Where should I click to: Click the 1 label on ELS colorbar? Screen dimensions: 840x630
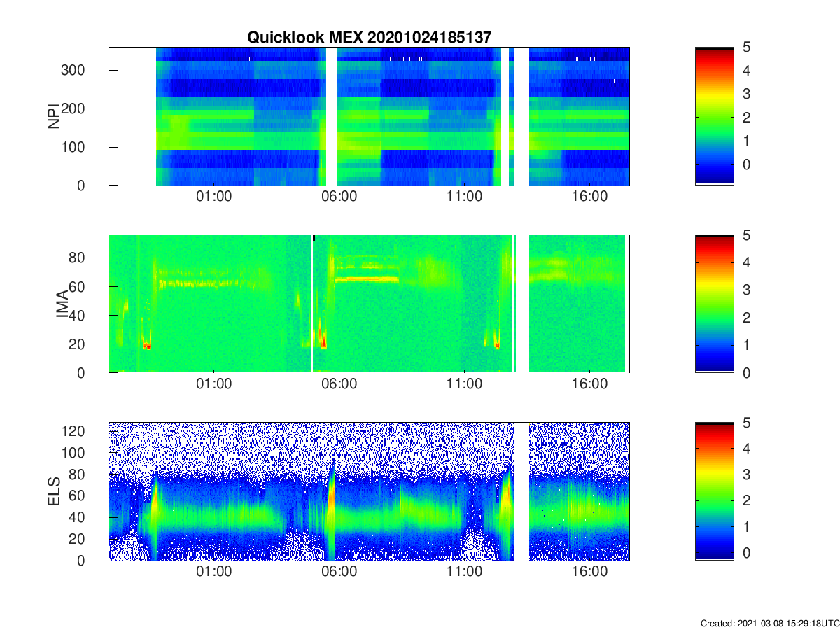(x=747, y=527)
